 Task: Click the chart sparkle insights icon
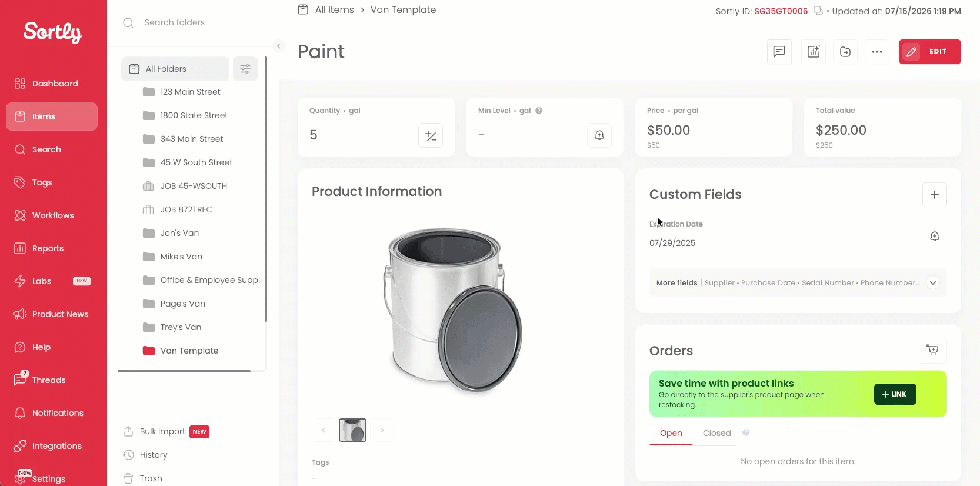814,52
